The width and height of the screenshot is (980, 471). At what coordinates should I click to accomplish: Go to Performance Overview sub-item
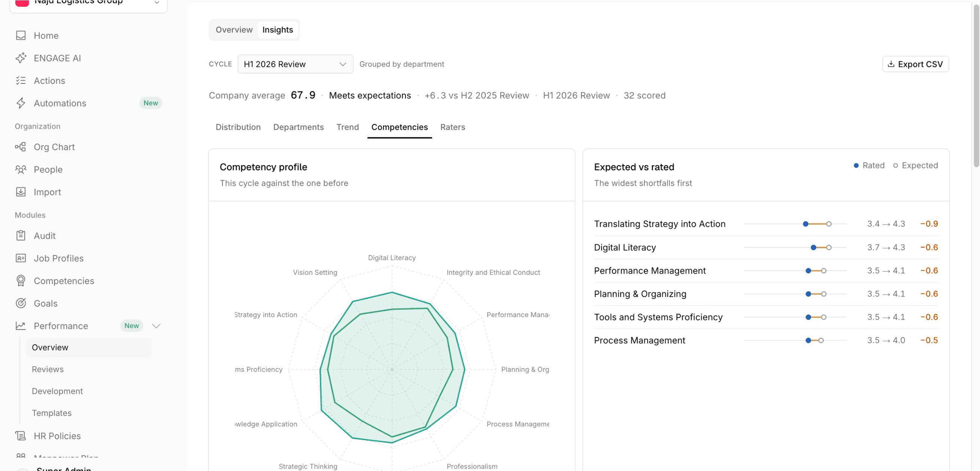[x=89, y=347]
